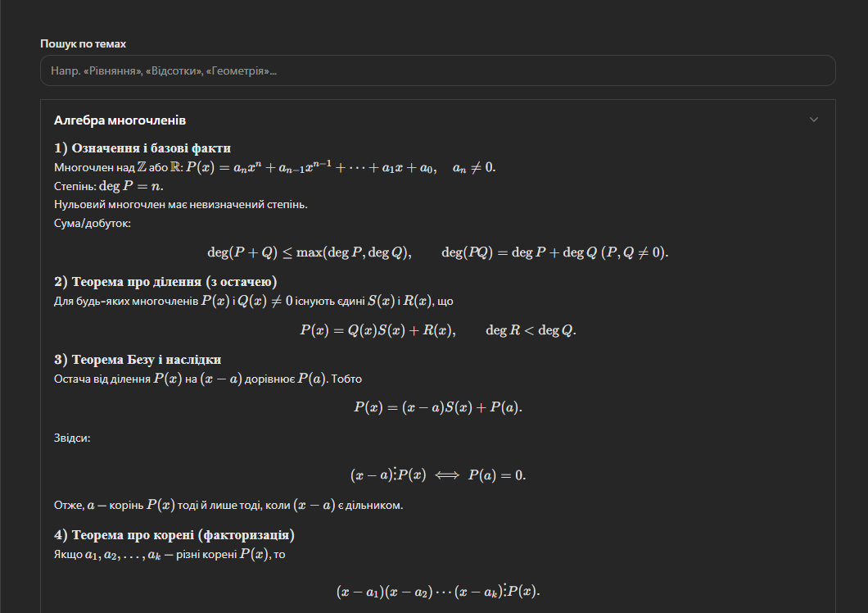This screenshot has height=613, width=868.
Task: Click the Пошук по темах search field
Action: click(x=437, y=71)
